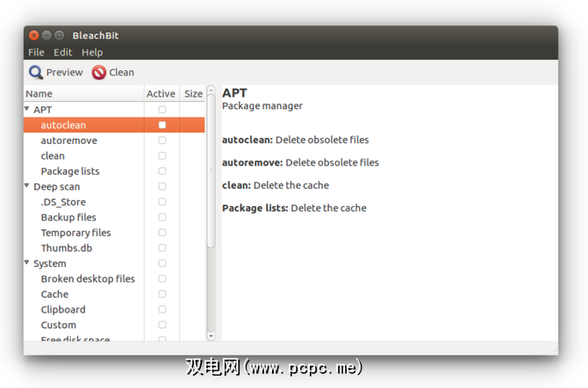Screen dimensions: 588x388
Task: Minimize the BleachBit window
Action: click(47, 35)
